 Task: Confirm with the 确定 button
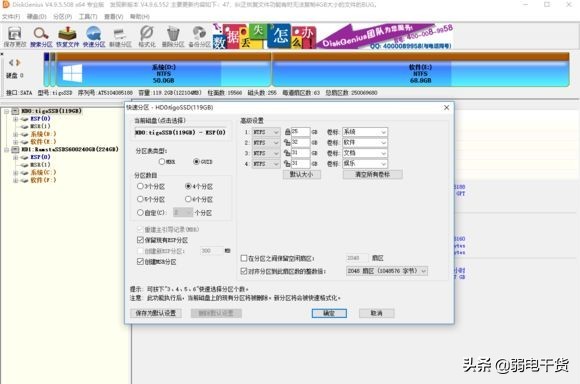click(329, 313)
